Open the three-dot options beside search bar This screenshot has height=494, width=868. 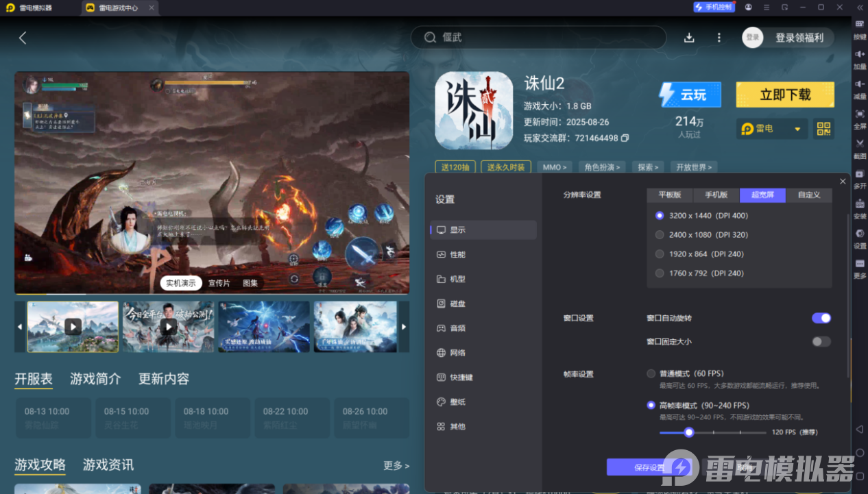pyautogui.click(x=719, y=38)
